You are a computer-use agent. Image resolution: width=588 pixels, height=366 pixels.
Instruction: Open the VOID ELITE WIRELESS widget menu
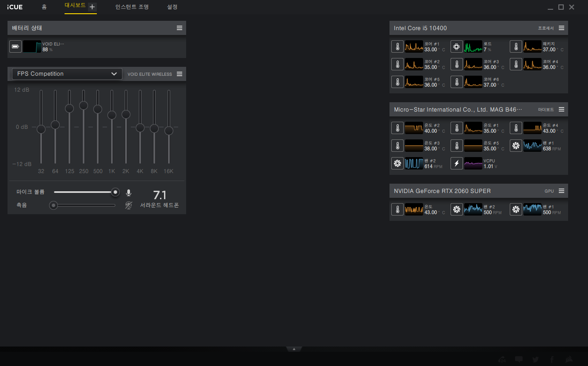pyautogui.click(x=179, y=74)
